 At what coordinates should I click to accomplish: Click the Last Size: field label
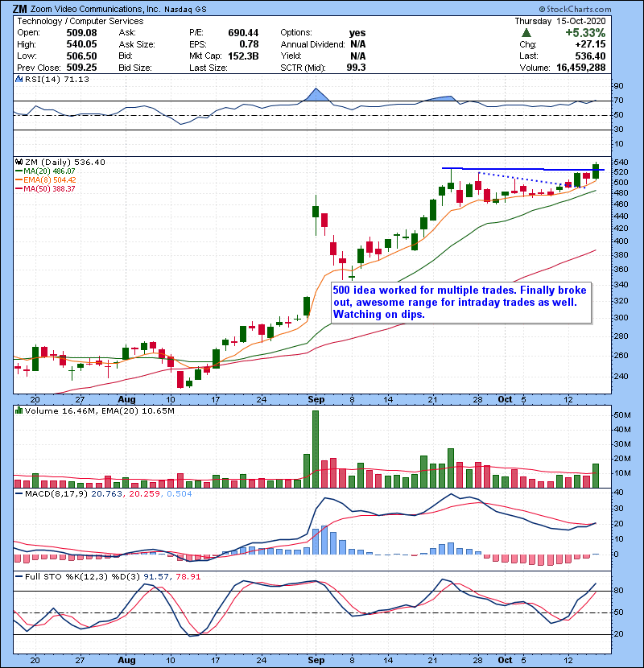pos(208,68)
